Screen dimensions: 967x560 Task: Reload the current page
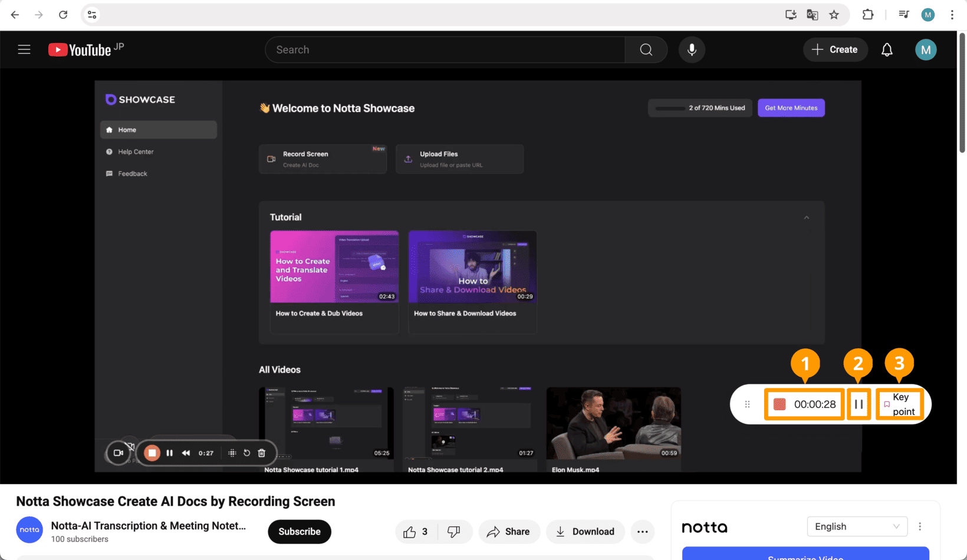(63, 15)
